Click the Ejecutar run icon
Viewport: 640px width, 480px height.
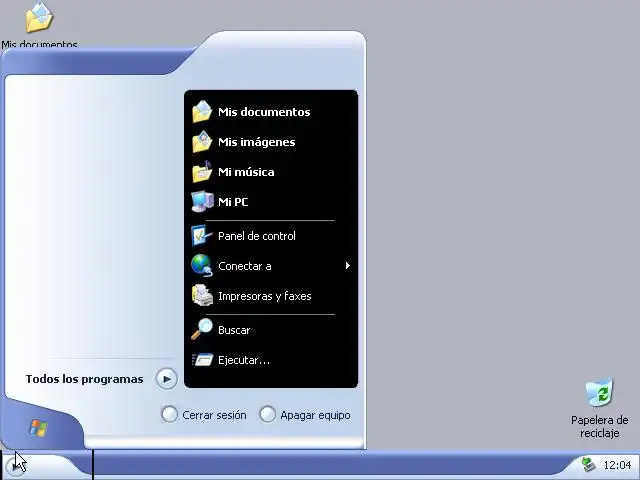pyautogui.click(x=202, y=360)
